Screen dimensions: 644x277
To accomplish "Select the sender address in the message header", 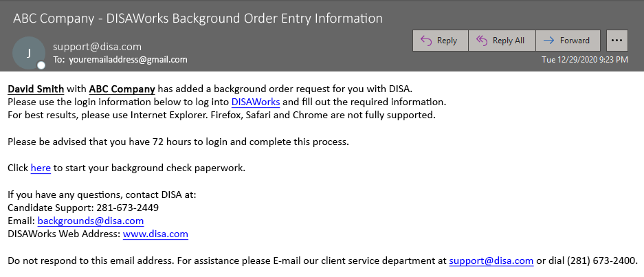I will point(97,47).
